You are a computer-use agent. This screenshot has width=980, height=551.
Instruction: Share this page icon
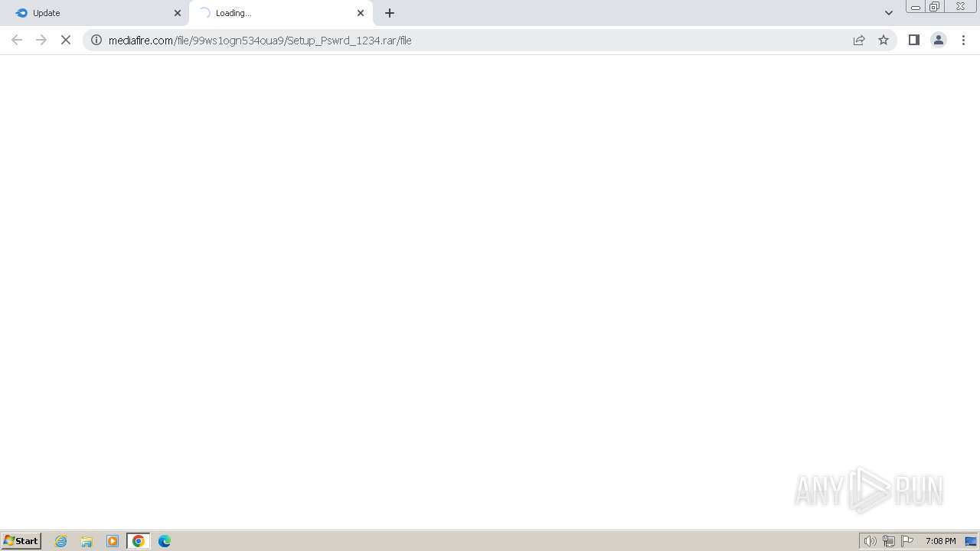coord(859,40)
